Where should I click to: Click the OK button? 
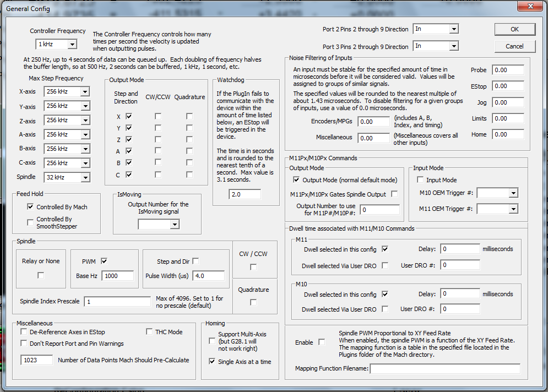[x=514, y=29]
